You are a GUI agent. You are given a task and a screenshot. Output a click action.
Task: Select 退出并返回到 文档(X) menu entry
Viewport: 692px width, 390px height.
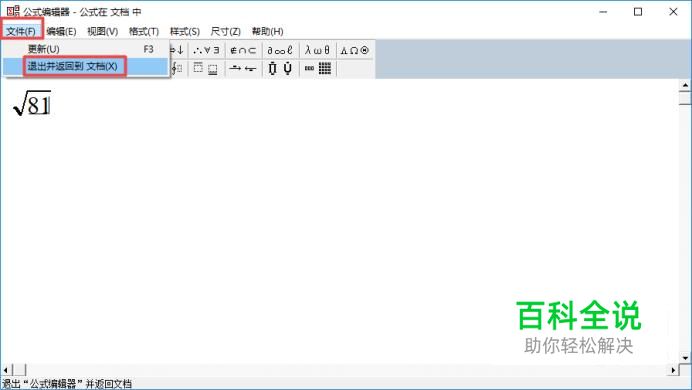pyautogui.click(x=86, y=67)
